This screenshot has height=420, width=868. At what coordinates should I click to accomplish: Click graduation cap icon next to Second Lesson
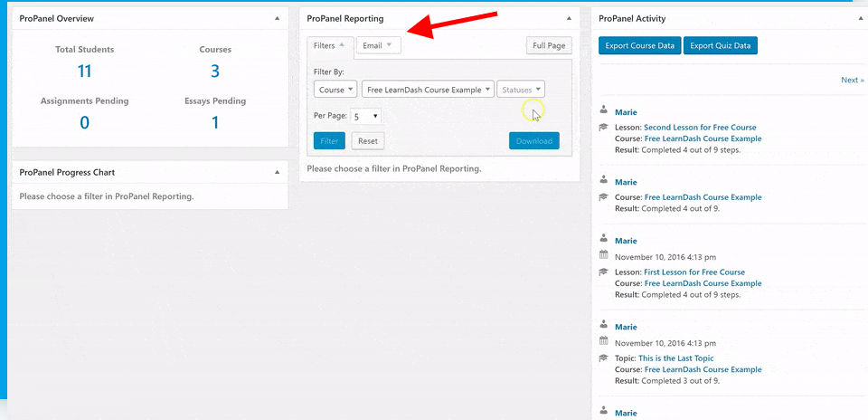click(603, 128)
